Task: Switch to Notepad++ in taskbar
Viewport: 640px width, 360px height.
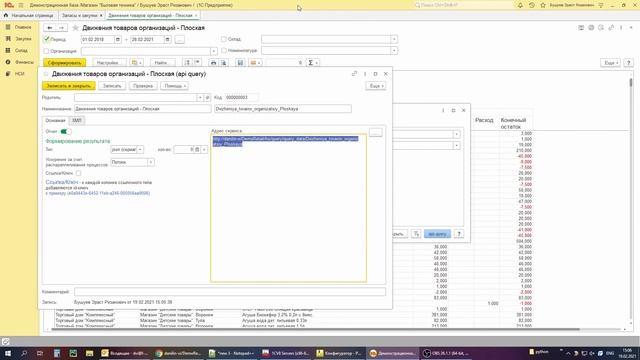Action: (231, 353)
